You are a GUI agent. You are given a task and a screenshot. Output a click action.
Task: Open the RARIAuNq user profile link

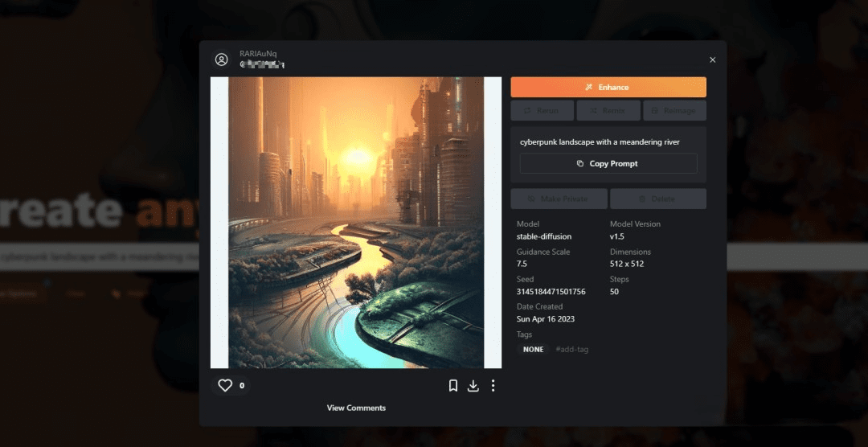coord(258,54)
